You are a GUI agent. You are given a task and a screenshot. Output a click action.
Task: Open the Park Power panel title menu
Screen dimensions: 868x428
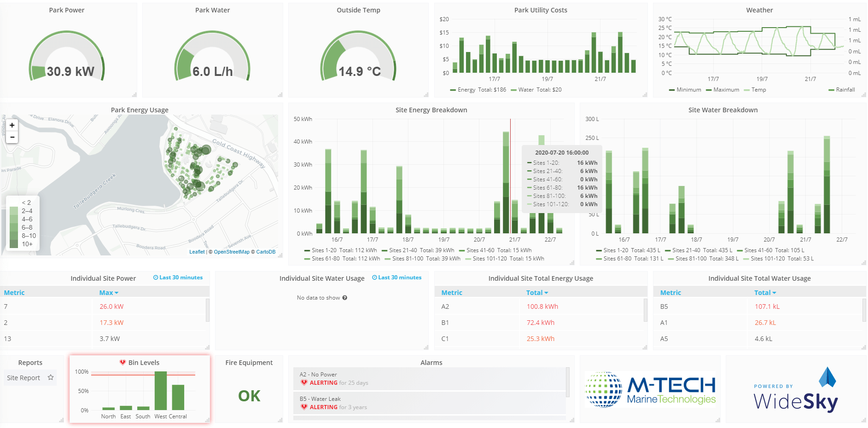coord(67,10)
